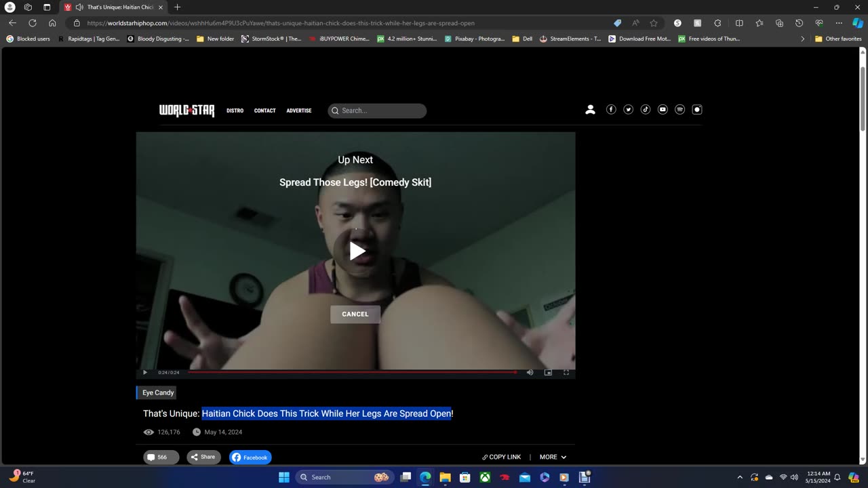The height and width of the screenshot is (488, 868).
Task: Open Browser essentials heart icon
Action: click(819, 23)
